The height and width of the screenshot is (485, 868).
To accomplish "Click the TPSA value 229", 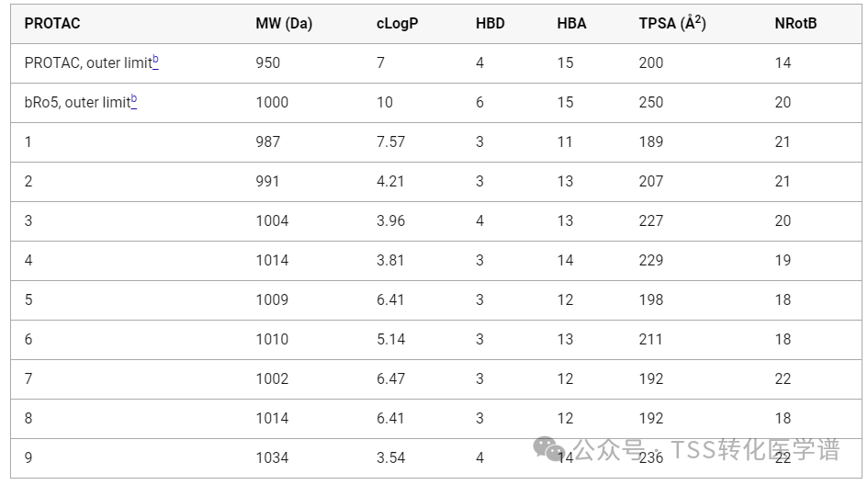I will tap(651, 260).
